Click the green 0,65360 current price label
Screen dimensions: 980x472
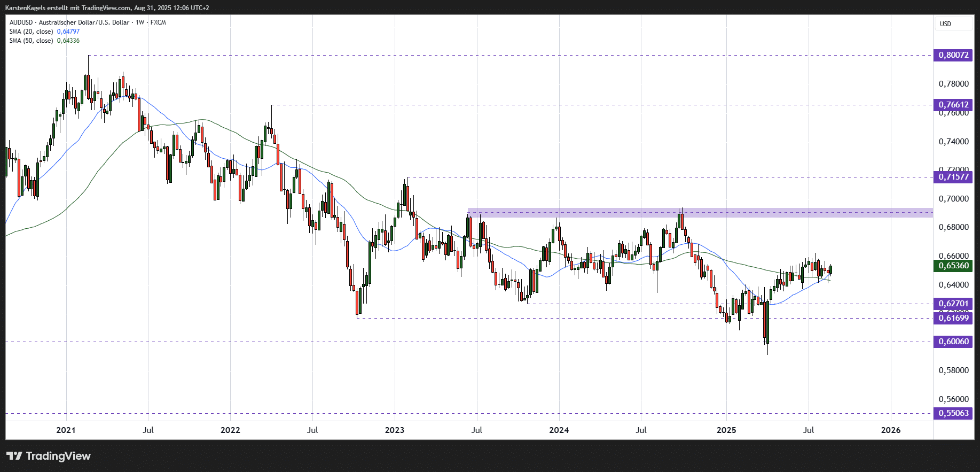point(953,266)
